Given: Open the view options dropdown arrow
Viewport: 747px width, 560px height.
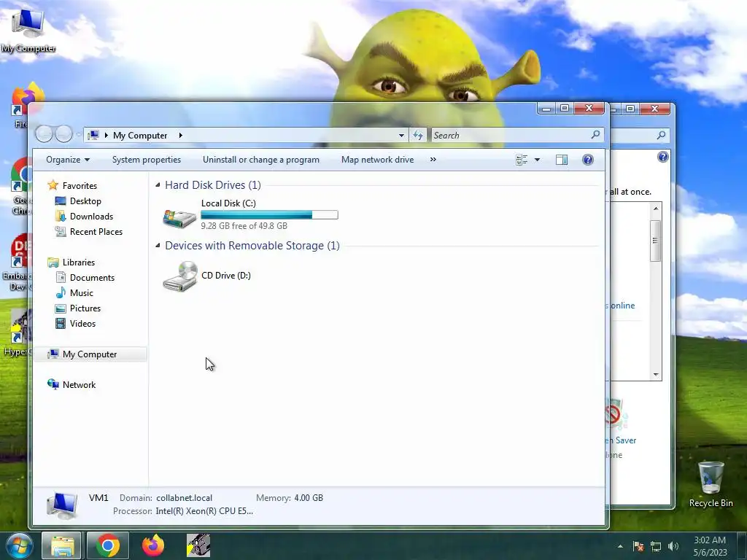Looking at the screenshot, I should click(538, 160).
